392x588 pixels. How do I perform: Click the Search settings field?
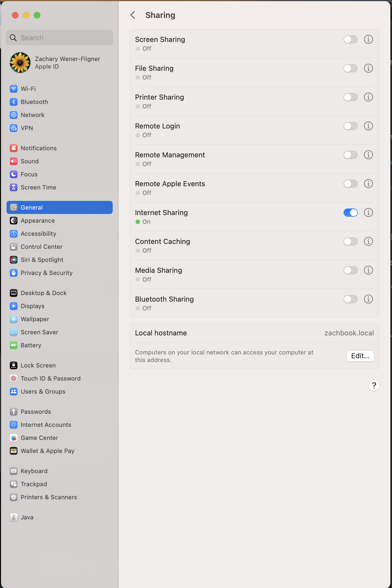click(x=59, y=38)
